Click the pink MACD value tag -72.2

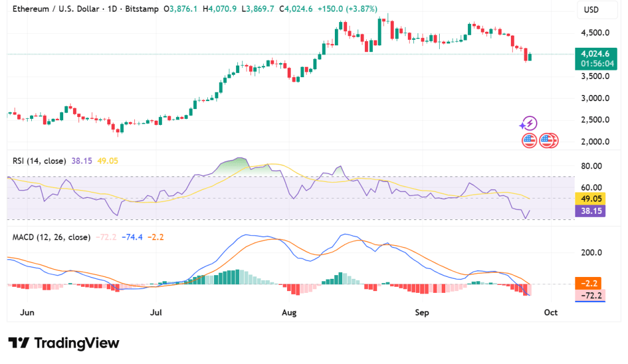pos(590,295)
